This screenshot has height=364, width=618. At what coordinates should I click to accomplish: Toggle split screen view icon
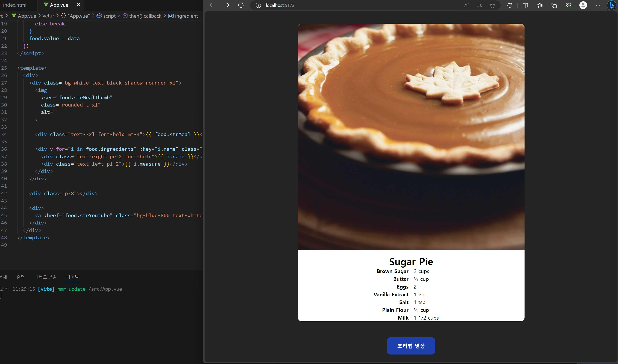click(x=525, y=5)
